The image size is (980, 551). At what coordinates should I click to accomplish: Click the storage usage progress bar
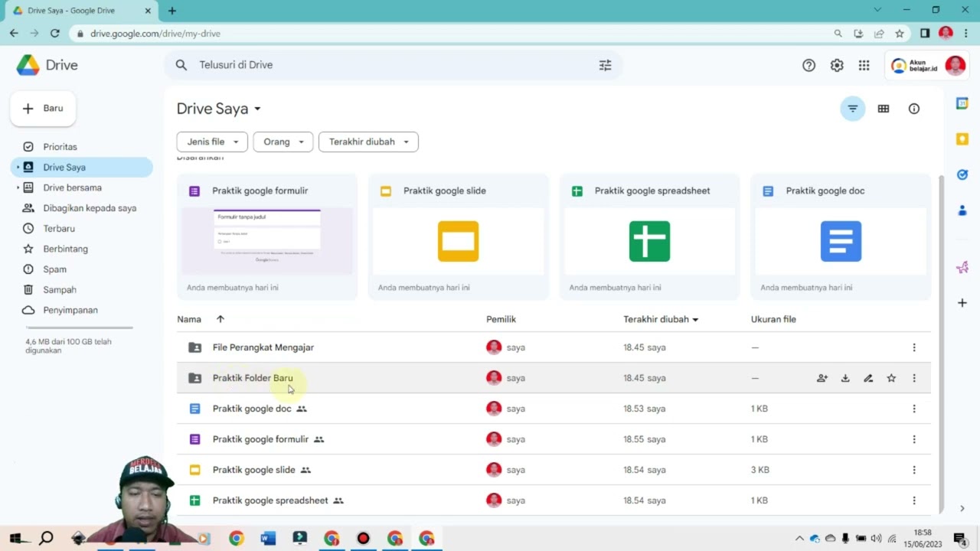pyautogui.click(x=79, y=328)
